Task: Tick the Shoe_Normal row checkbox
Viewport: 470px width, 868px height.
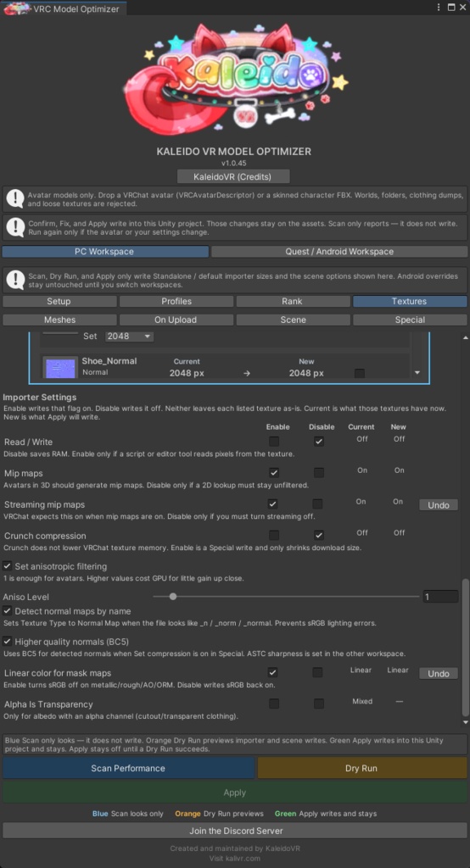Action: [x=359, y=373]
